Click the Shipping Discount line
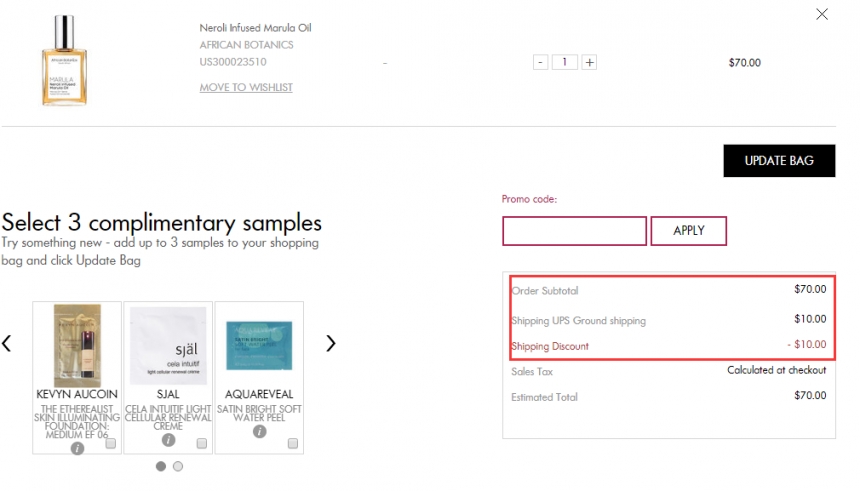 pyautogui.click(x=669, y=346)
